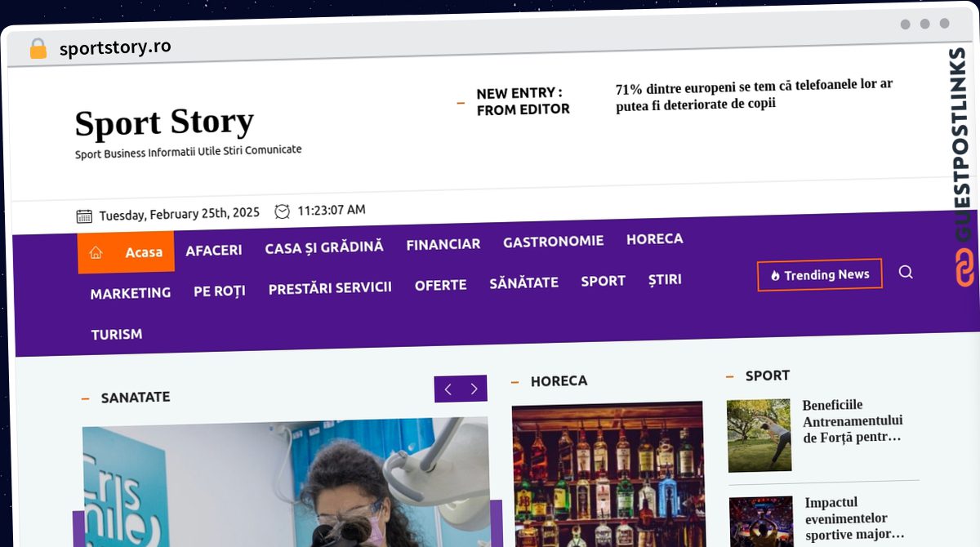Open the search magnifier icon
This screenshot has height=547, width=980.
[x=906, y=272]
